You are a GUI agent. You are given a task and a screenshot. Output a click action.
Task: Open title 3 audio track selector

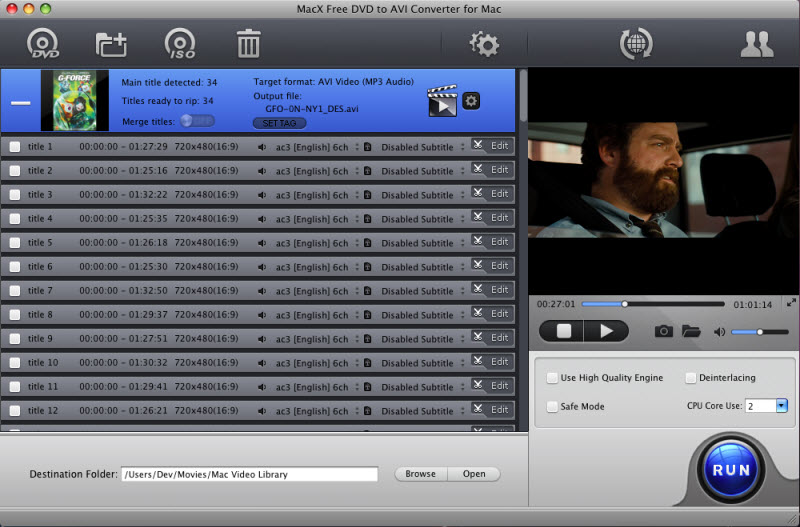click(x=317, y=195)
